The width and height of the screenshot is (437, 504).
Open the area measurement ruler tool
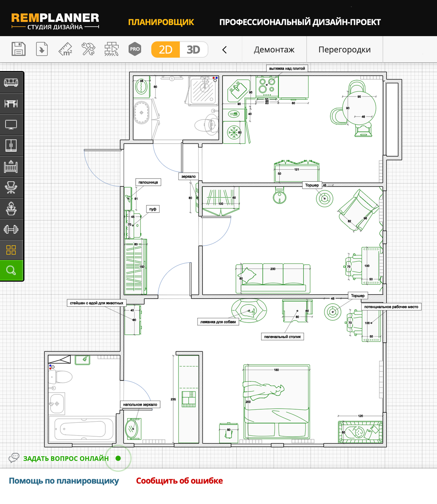pyautogui.click(x=66, y=49)
